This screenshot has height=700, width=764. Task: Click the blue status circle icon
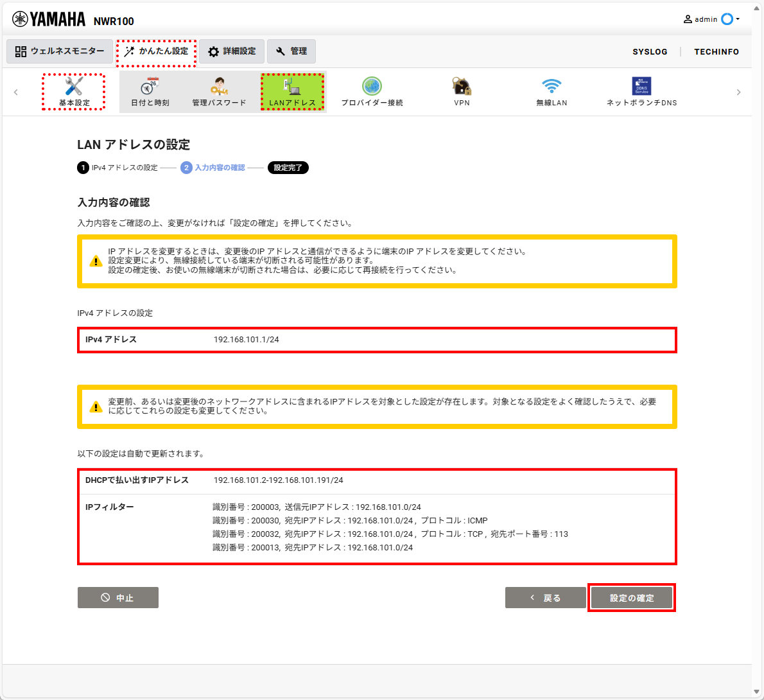(727, 19)
